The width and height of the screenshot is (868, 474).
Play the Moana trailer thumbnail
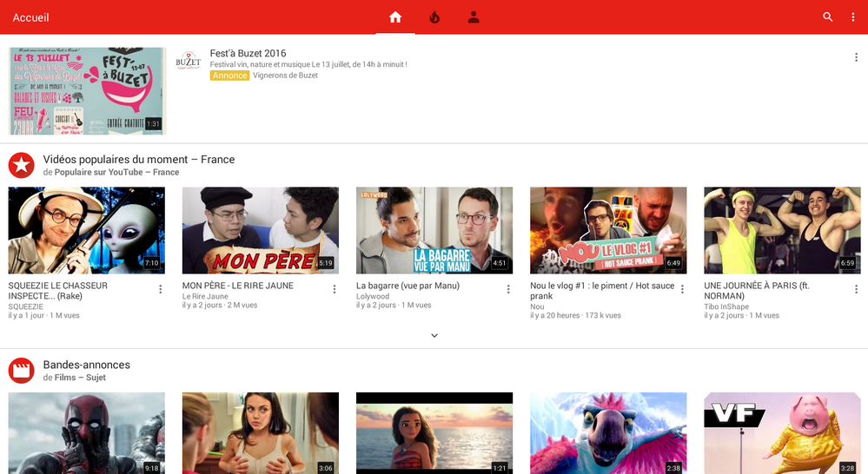(434, 433)
